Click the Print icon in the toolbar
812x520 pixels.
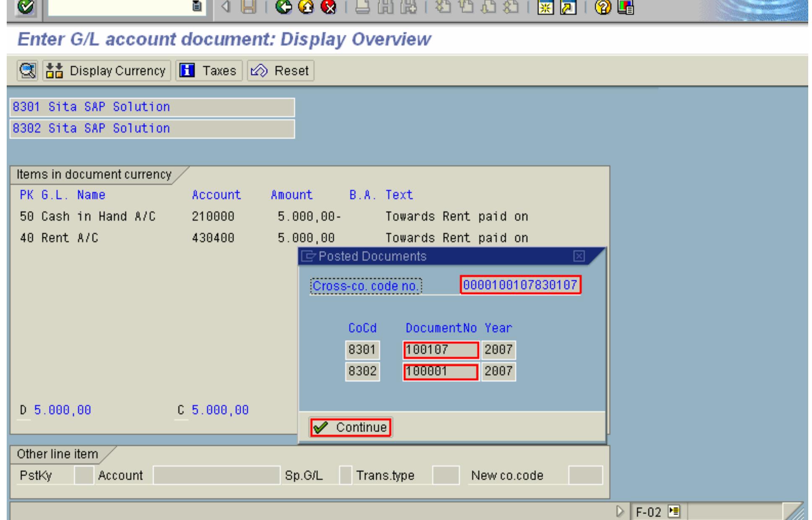pyautogui.click(x=362, y=7)
